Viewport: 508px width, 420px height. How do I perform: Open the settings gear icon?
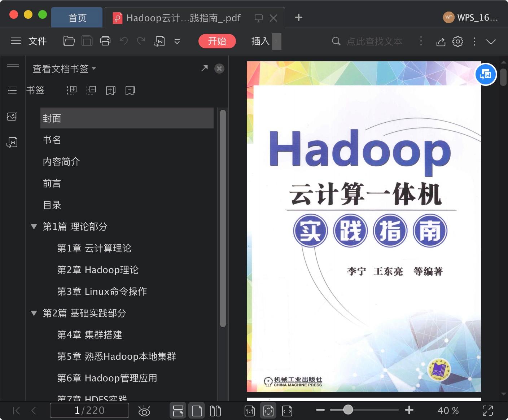(x=458, y=41)
